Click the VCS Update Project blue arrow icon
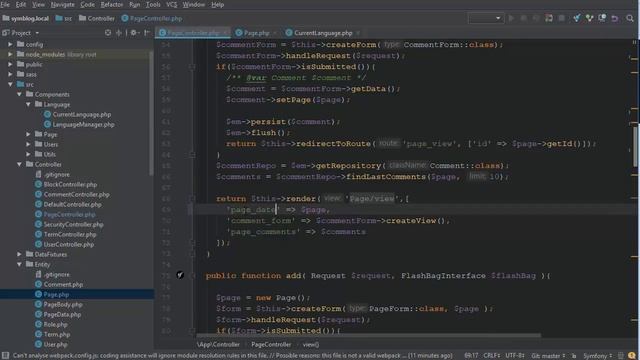The image size is (640, 360). pos(576,18)
